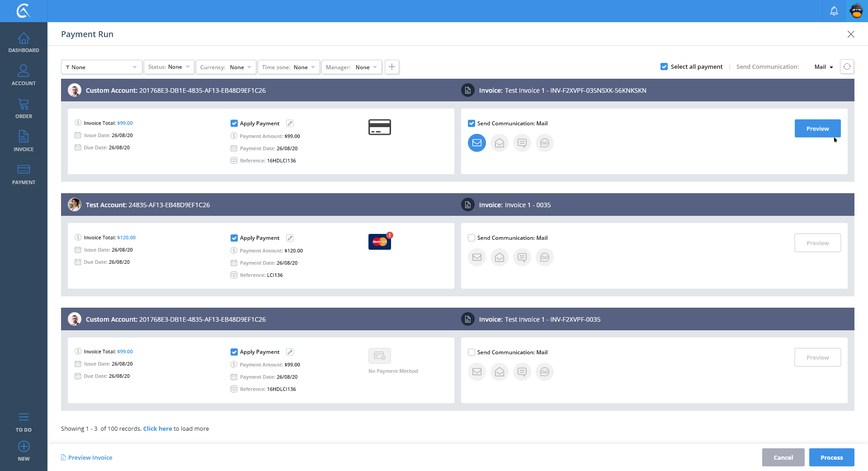Screen dimensions: 868x471
Task: Select the voicemail icon in second invoice
Action: pos(544,257)
